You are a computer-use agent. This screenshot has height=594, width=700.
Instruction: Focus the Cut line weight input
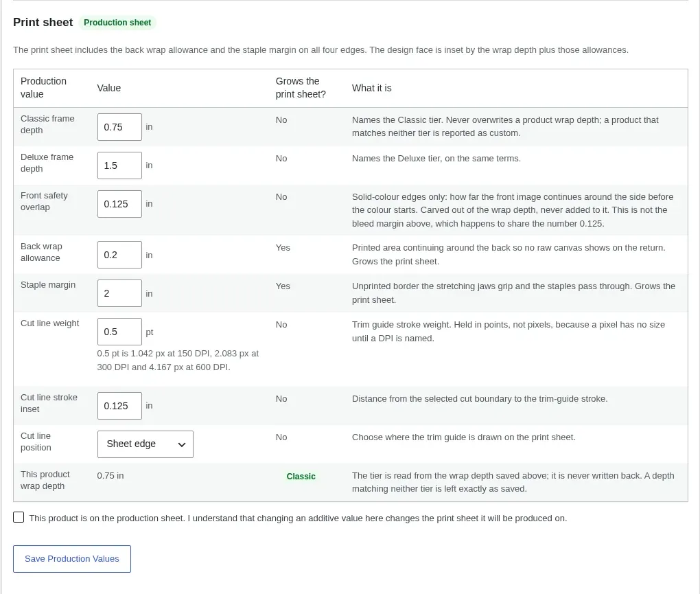[119, 332]
